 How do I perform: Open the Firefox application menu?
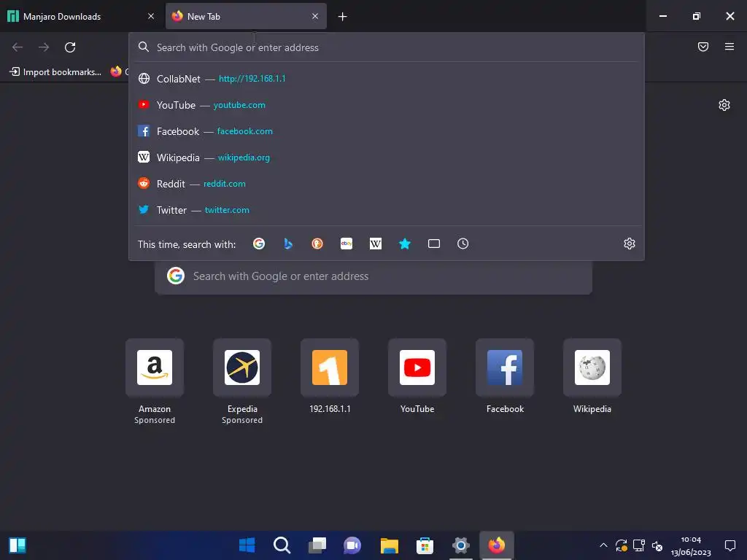click(729, 47)
